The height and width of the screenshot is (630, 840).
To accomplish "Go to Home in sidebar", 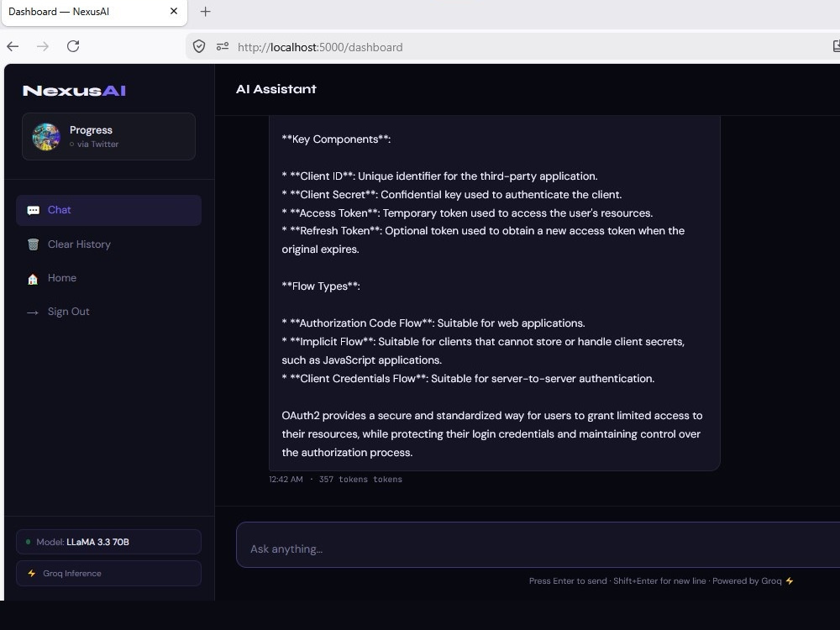I will (108, 278).
